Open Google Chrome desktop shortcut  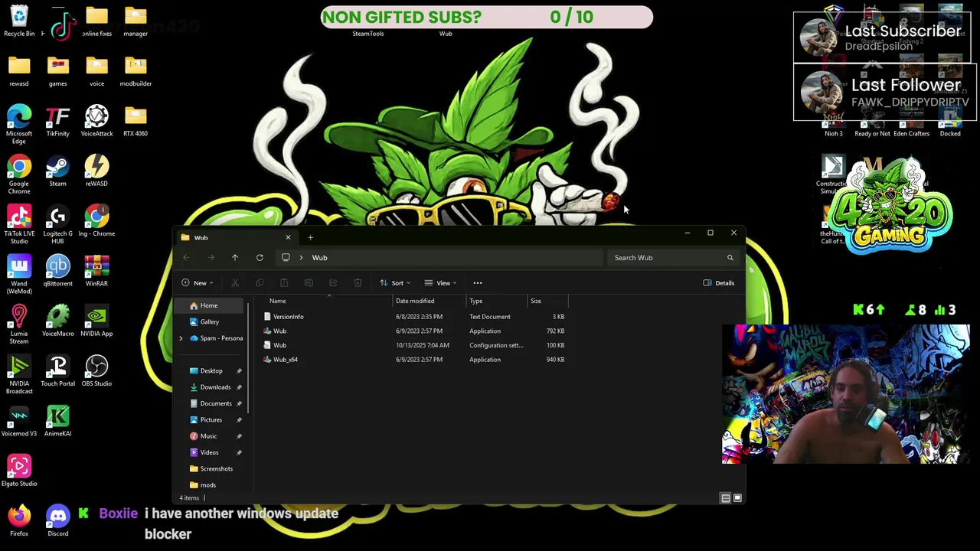pos(19,174)
